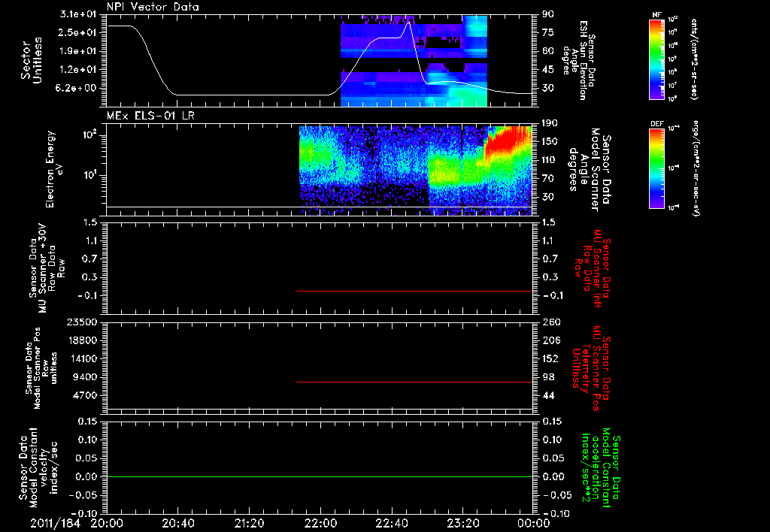Click the '1.9e+01' sector tick value
The width and height of the screenshot is (770, 532).
78,51
